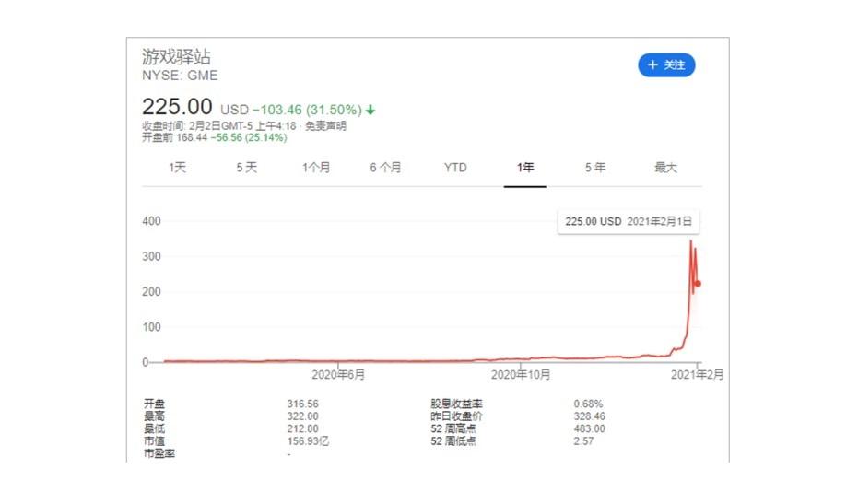Click the 开盘前 168.44 pre-market line

pyautogui.click(x=215, y=137)
